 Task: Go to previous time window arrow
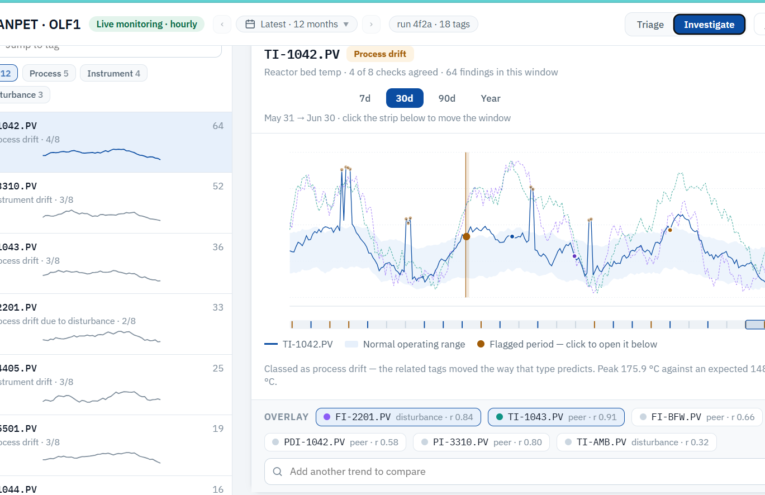coord(222,24)
